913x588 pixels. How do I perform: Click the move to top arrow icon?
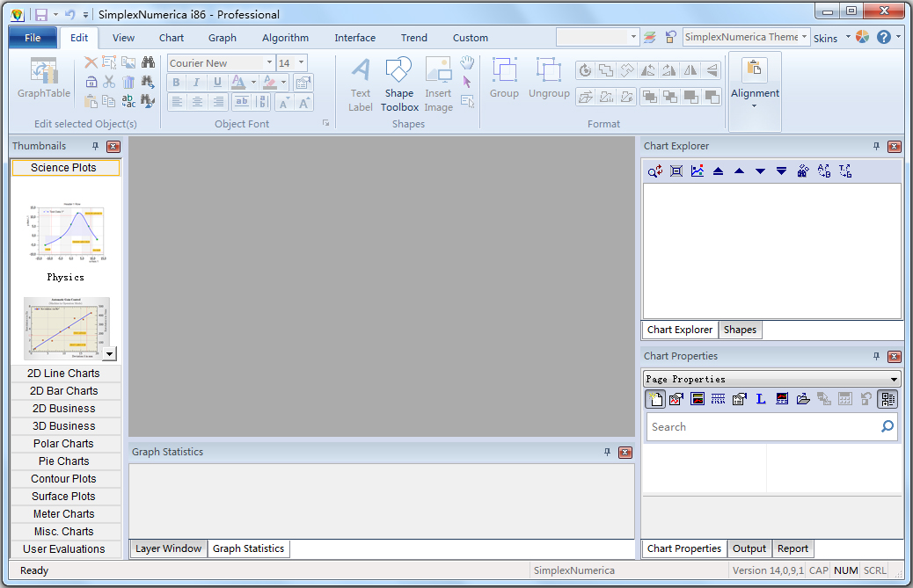718,171
